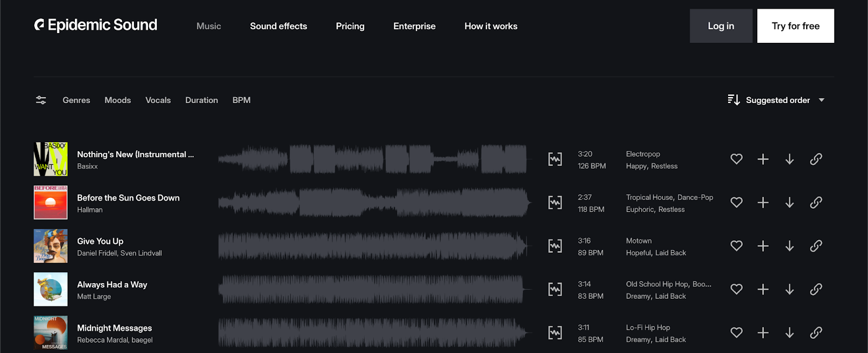
Task: Open the Genres filter
Action: [76, 100]
